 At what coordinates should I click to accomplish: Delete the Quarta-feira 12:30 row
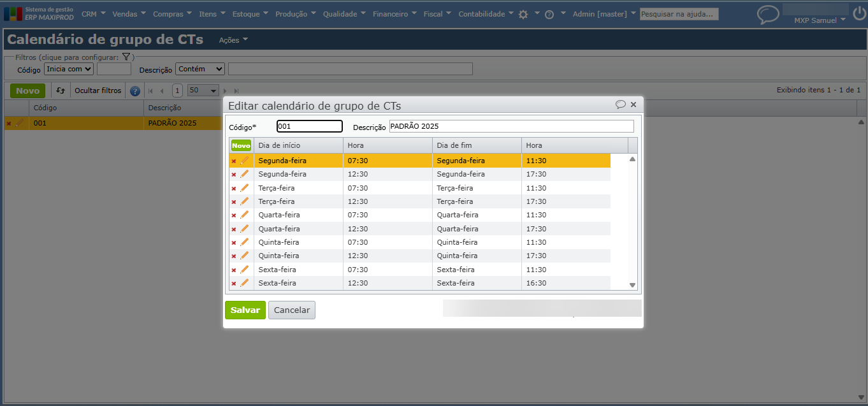(x=234, y=229)
